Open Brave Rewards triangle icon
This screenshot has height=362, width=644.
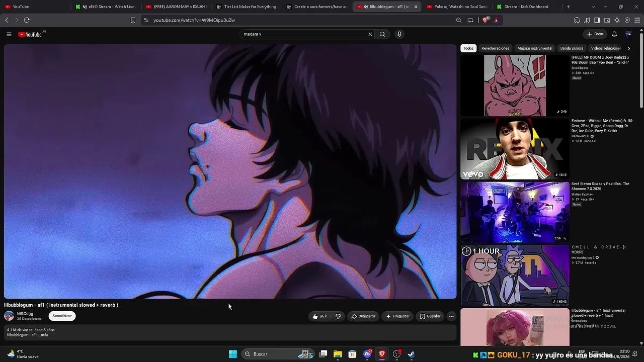point(496,20)
